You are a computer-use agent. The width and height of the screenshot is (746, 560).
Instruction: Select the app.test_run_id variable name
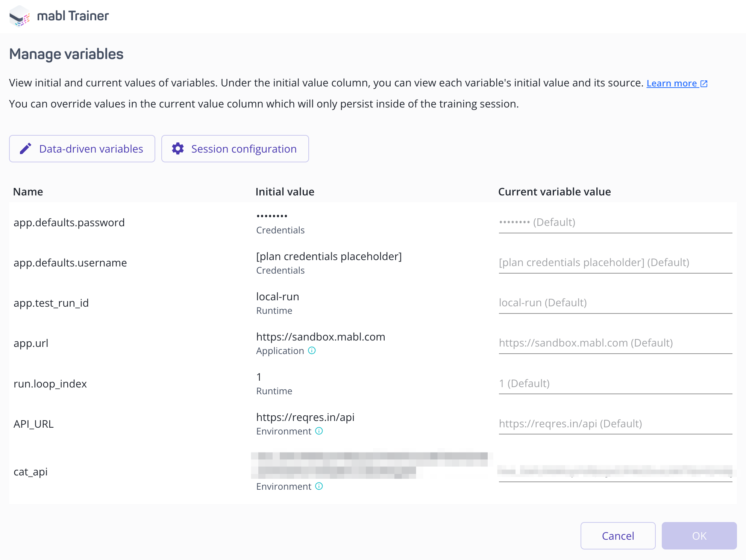point(51,303)
